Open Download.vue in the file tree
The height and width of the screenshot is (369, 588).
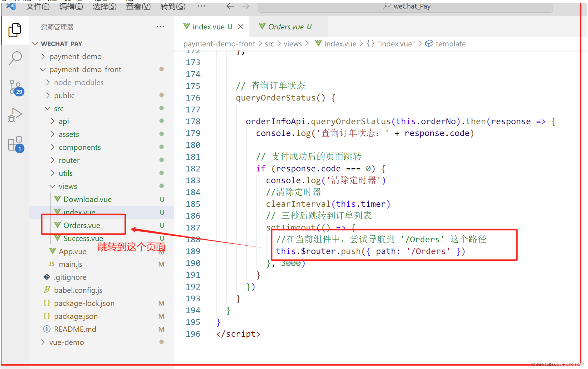(x=101, y=199)
